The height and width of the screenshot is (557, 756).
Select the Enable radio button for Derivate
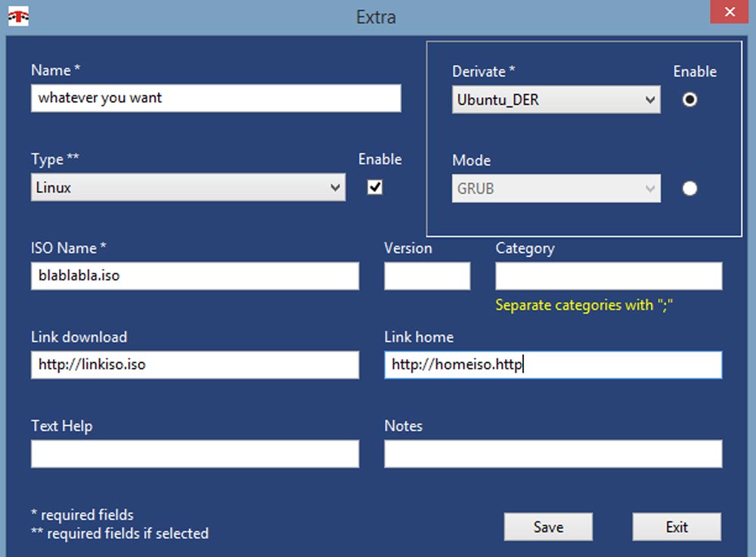(689, 99)
